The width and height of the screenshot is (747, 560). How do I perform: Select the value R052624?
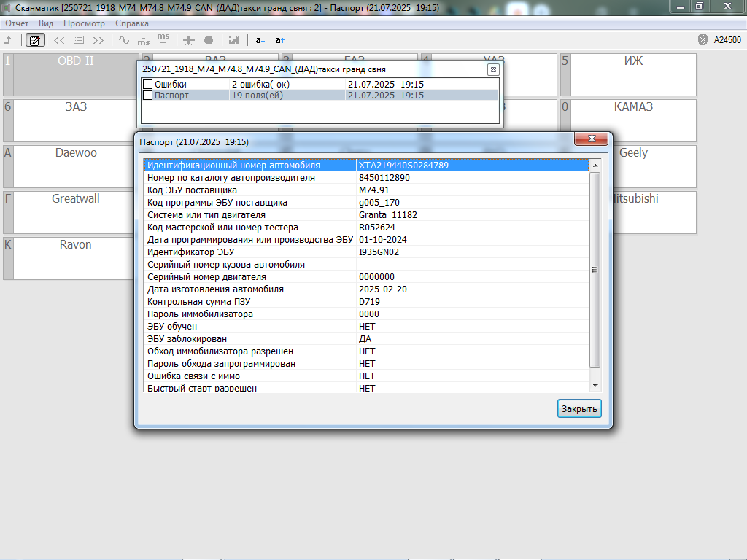click(377, 227)
